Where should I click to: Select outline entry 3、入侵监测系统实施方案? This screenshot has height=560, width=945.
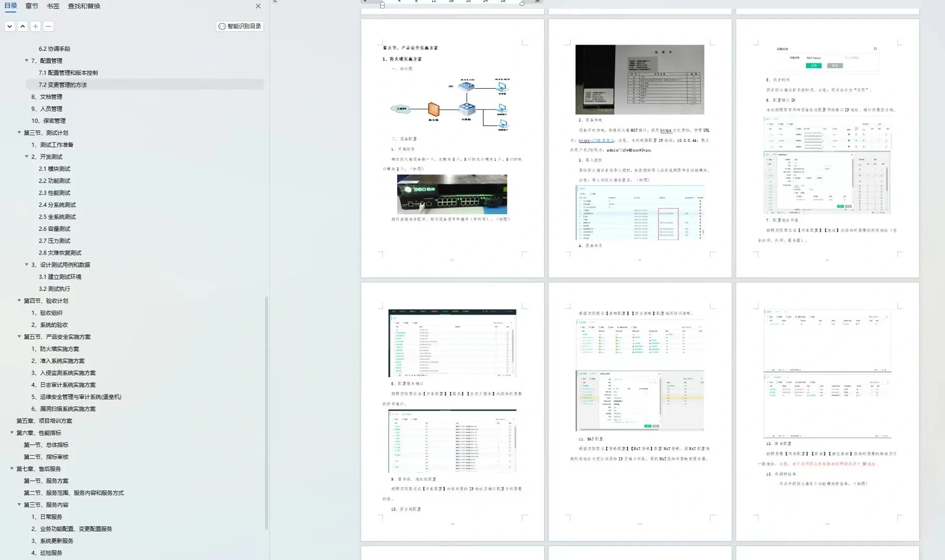click(63, 373)
